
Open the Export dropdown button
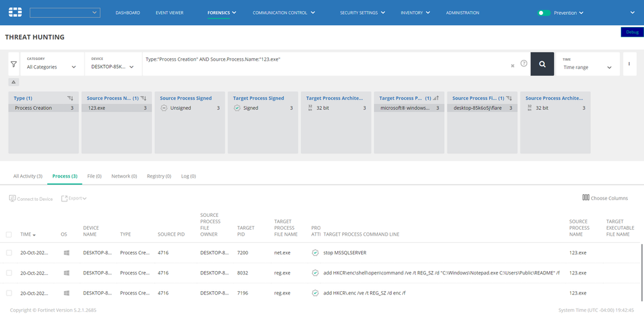coord(74,199)
